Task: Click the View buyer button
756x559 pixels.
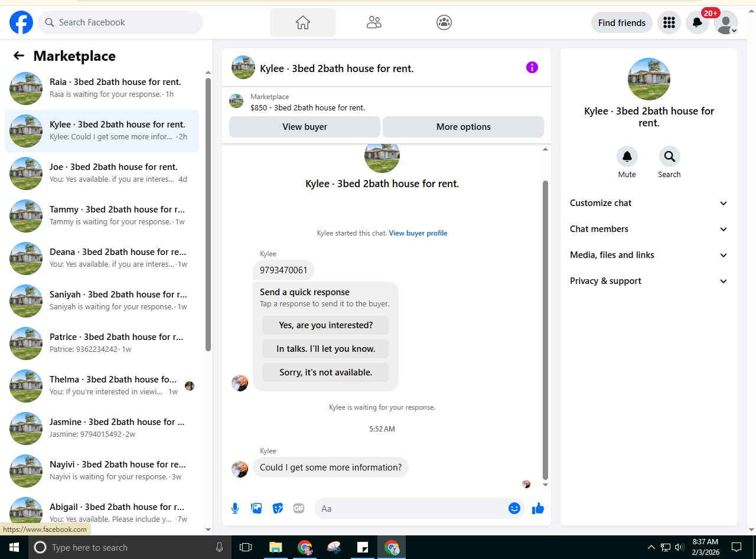Action: point(305,127)
